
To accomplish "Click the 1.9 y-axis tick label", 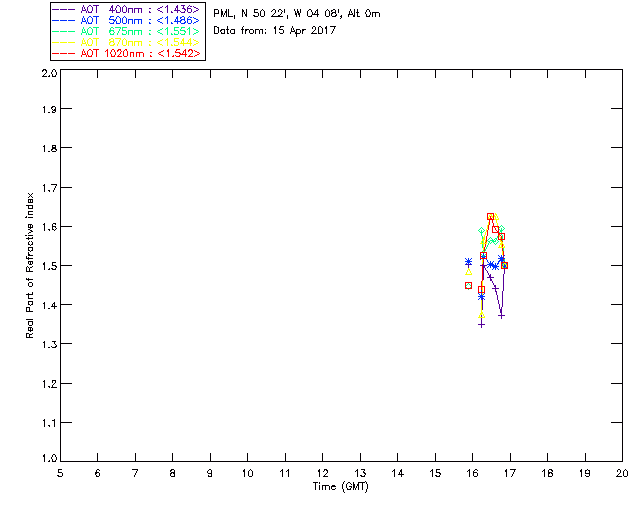I will [49, 109].
